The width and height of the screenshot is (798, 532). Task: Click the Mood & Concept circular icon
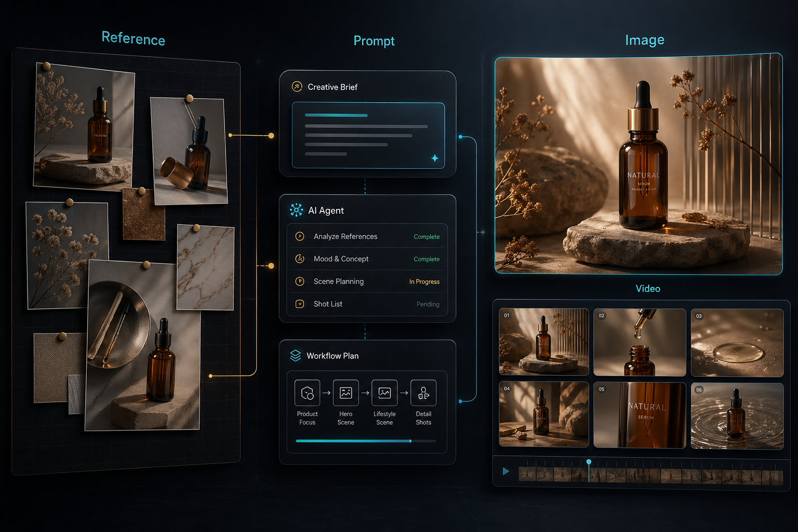[x=299, y=259]
